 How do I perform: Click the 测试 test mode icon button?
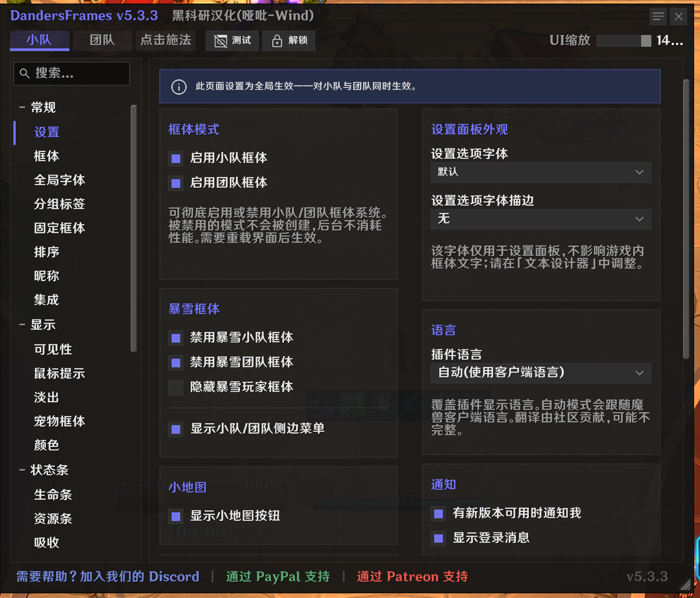(220, 41)
